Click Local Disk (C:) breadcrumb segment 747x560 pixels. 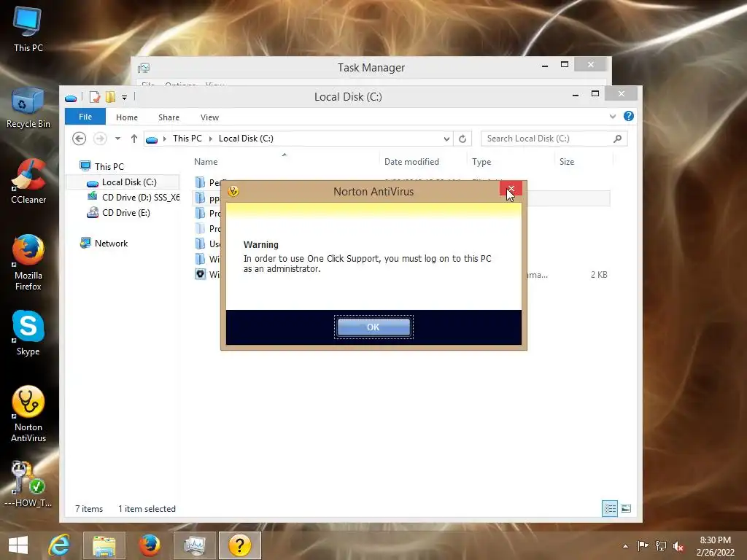[x=246, y=139]
